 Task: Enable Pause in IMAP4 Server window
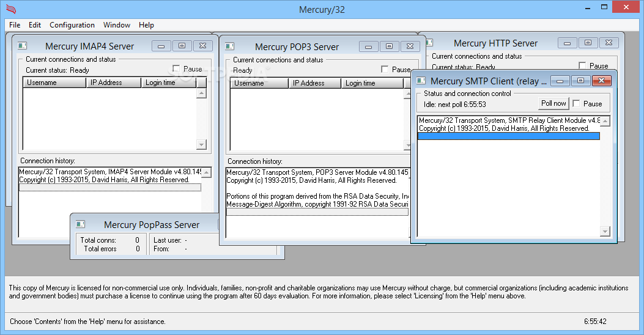tap(176, 68)
